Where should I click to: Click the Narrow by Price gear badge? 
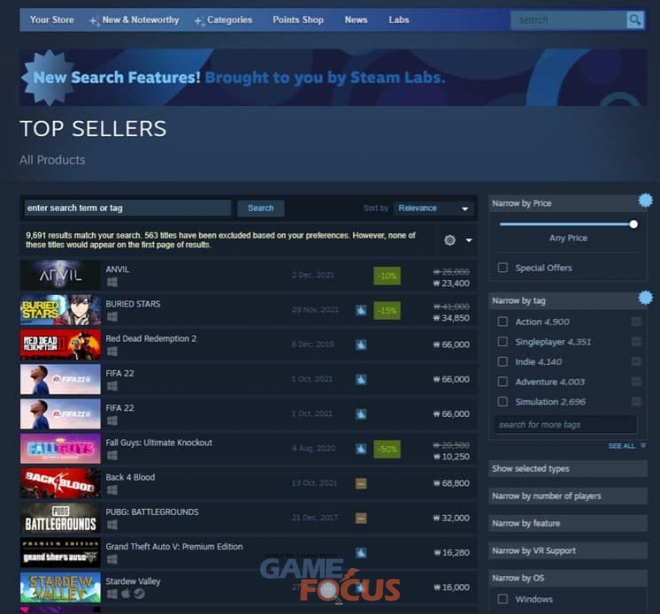(645, 200)
